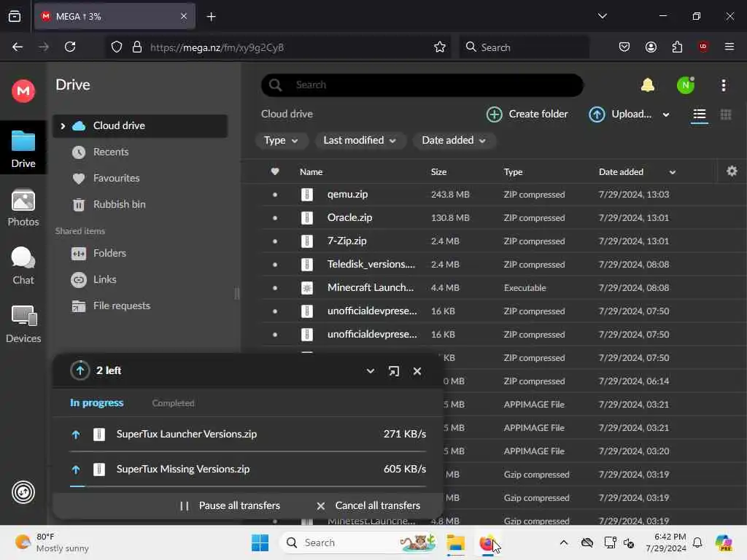The image size is (747, 560).
Task: Open the uBlock Origin extension icon
Action: pos(703,47)
